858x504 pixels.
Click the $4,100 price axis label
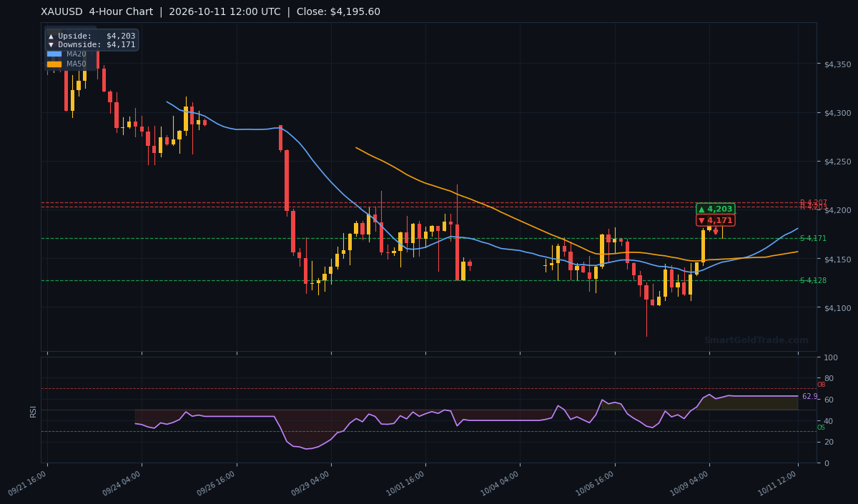coord(837,307)
